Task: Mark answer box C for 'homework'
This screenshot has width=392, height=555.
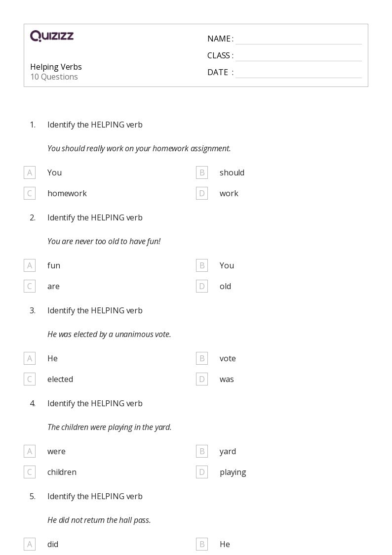Action: tap(30, 193)
